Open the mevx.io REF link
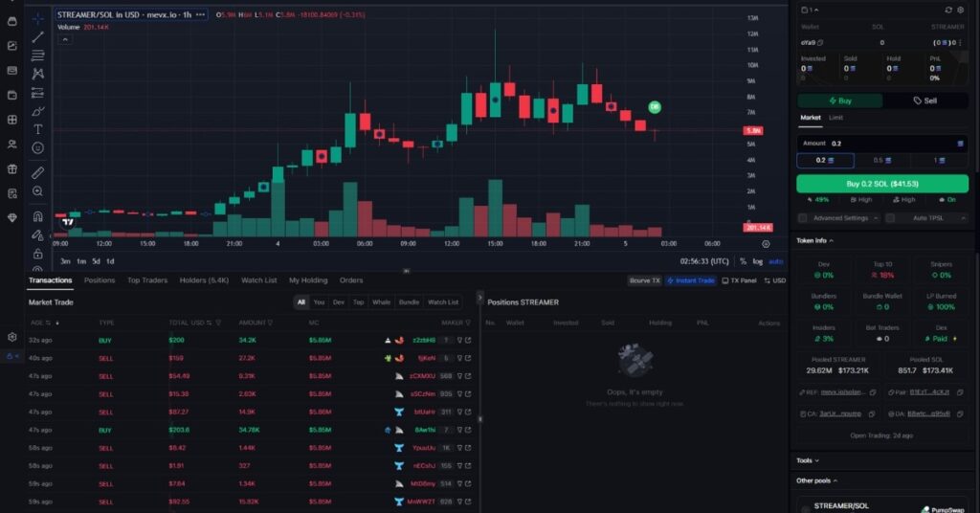The width and height of the screenshot is (980, 513). coord(843,392)
